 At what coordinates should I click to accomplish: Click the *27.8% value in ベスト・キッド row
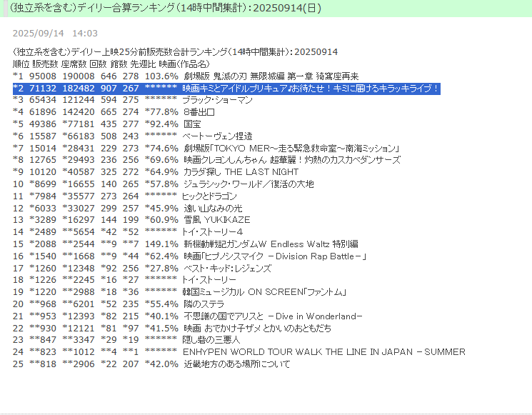[161, 269]
